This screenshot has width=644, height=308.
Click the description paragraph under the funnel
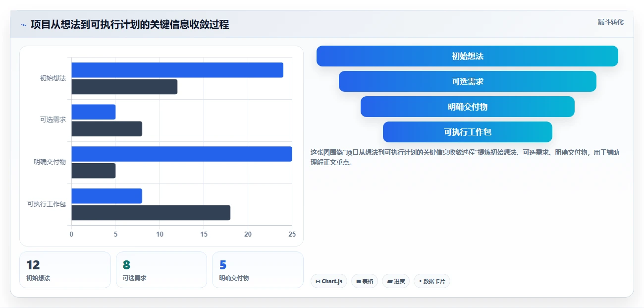tap(465, 157)
